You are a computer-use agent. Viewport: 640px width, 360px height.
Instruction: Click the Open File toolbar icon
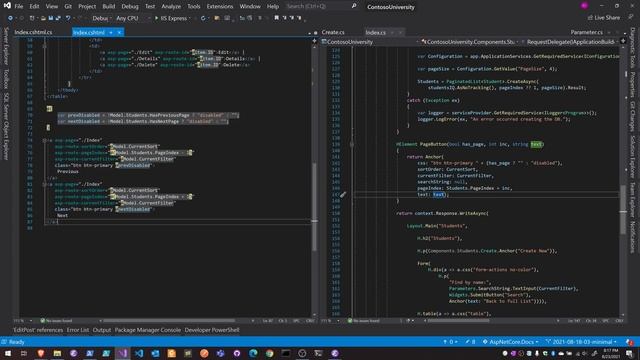(43, 18)
